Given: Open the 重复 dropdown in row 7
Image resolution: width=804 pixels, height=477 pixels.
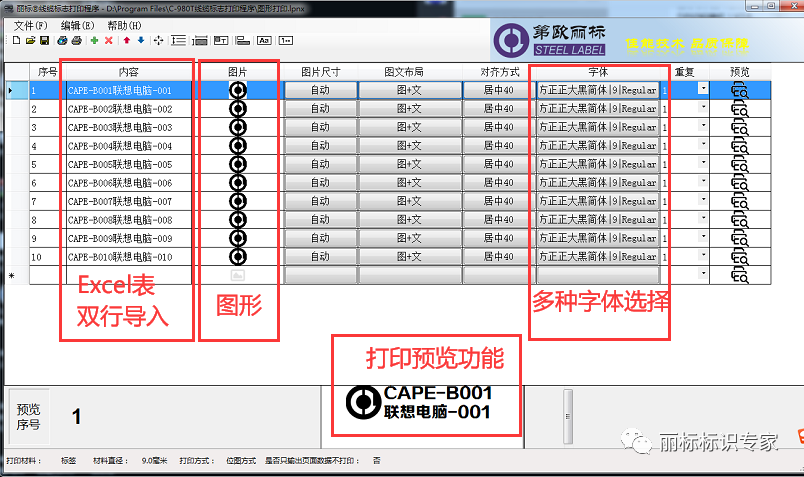Looking at the screenshot, I should pos(703,200).
